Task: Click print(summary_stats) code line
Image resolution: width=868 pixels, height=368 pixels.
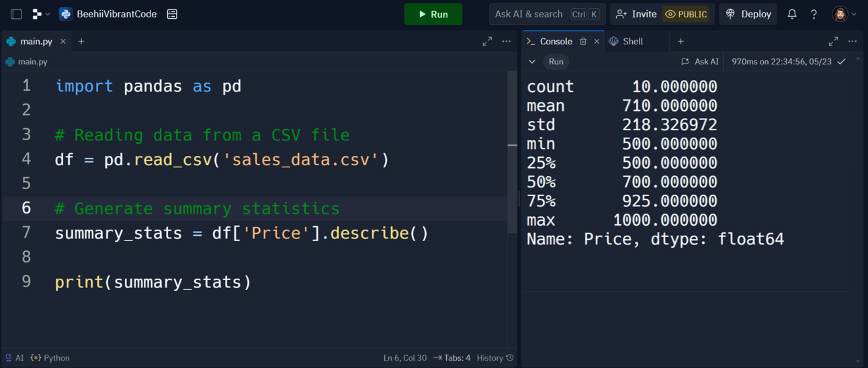Action: pyautogui.click(x=153, y=282)
